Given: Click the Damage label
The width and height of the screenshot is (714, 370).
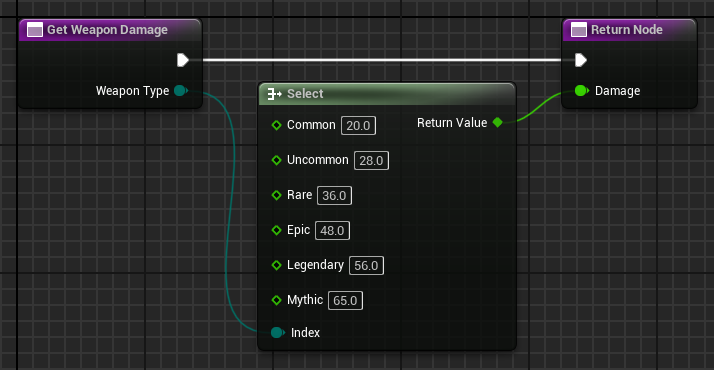Looking at the screenshot, I should tap(617, 91).
